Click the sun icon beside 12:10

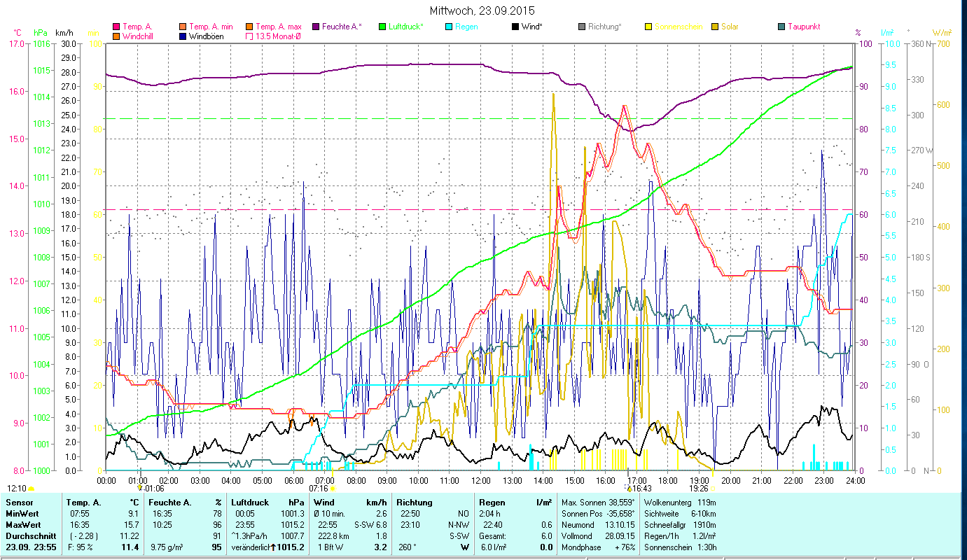31,489
